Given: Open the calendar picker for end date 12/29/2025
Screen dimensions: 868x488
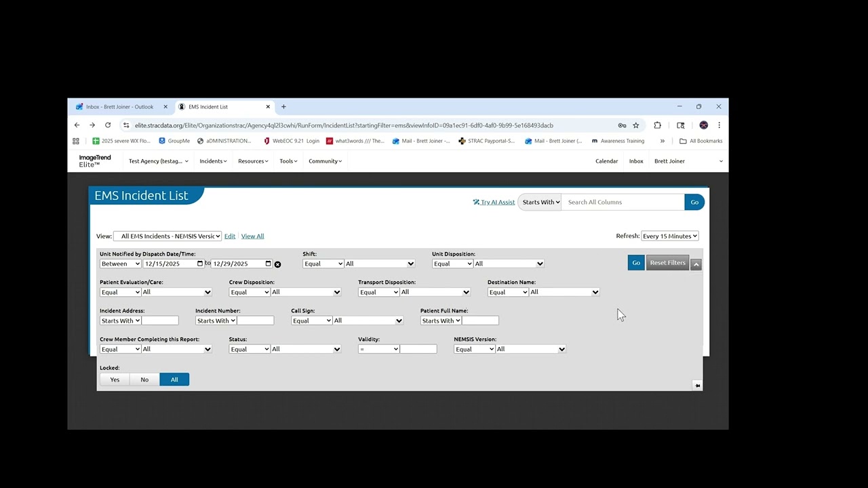Looking at the screenshot, I should [269, 264].
